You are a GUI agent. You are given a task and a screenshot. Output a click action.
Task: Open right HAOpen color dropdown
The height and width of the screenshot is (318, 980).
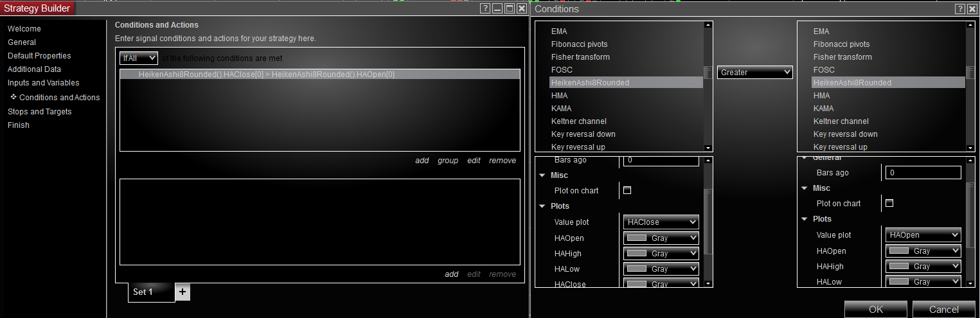[x=923, y=251]
